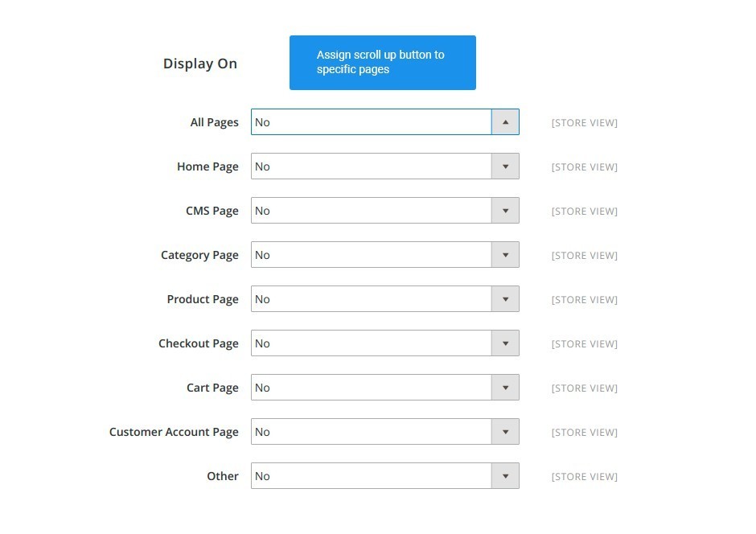Open the Home Page dropdown arrow
Image resolution: width=756 pixels, height=534 pixels.
[505, 166]
